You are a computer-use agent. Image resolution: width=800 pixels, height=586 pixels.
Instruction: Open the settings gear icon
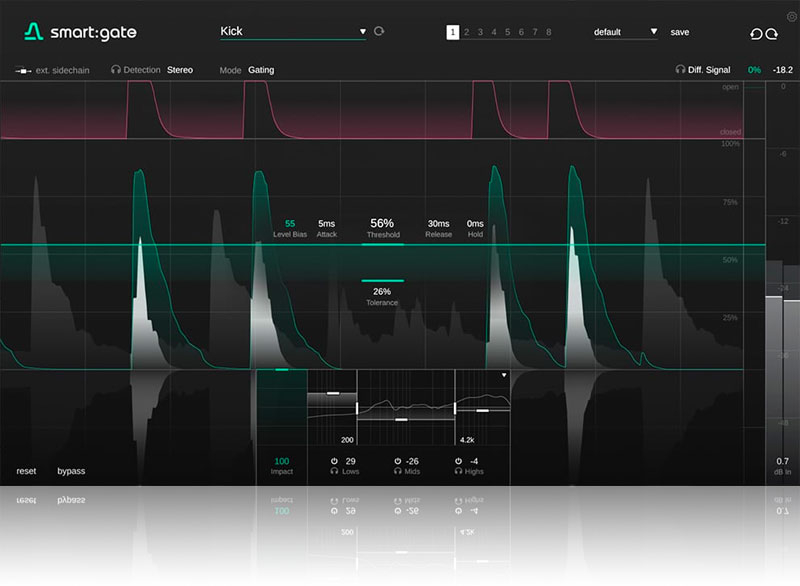click(x=792, y=16)
